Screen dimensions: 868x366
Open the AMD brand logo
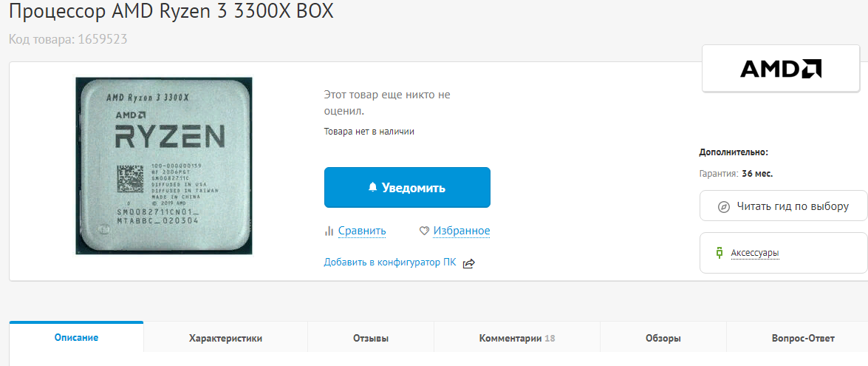click(x=781, y=69)
